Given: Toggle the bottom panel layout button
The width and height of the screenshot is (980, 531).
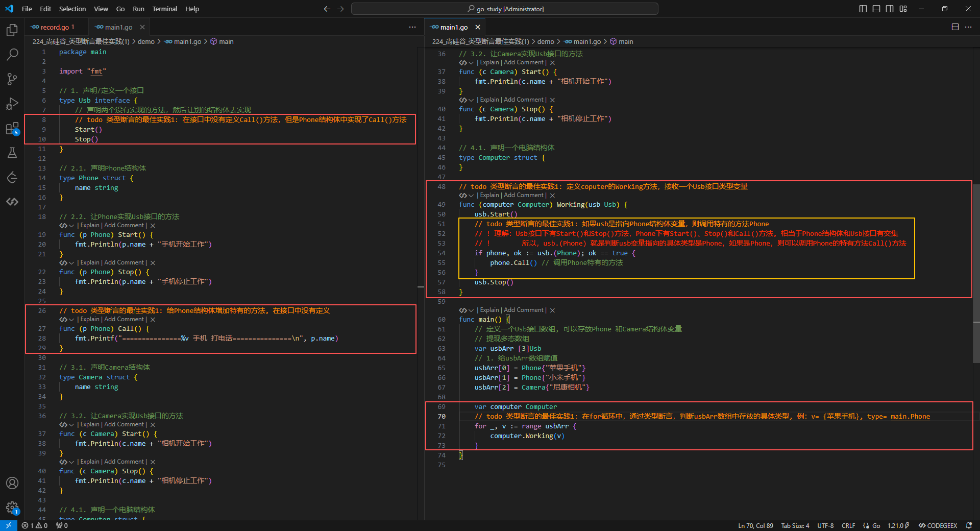Looking at the screenshot, I should pos(876,9).
